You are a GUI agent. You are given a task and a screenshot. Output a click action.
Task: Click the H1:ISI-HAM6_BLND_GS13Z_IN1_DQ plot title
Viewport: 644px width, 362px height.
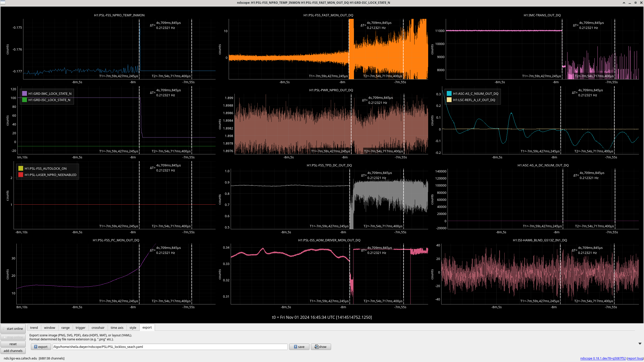coord(540,240)
